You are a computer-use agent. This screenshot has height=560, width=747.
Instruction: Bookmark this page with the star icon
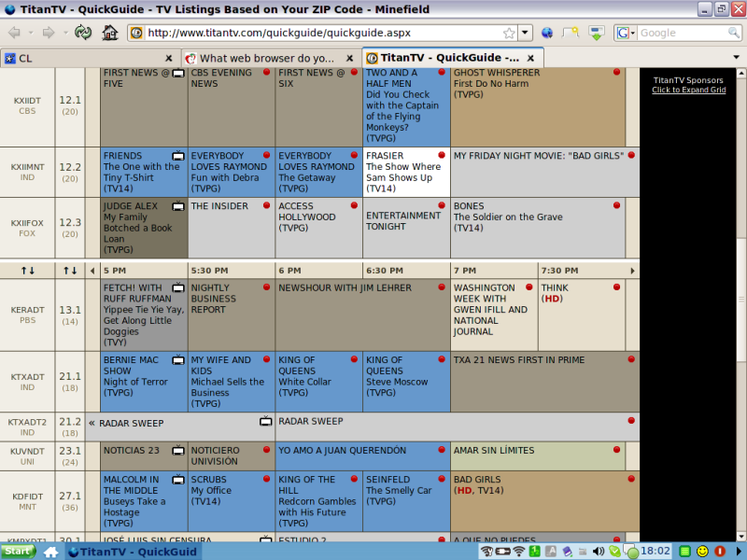click(509, 33)
